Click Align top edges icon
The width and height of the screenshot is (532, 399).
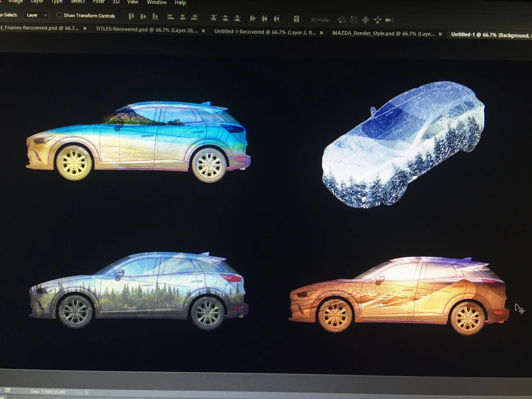pyautogui.click(x=131, y=16)
